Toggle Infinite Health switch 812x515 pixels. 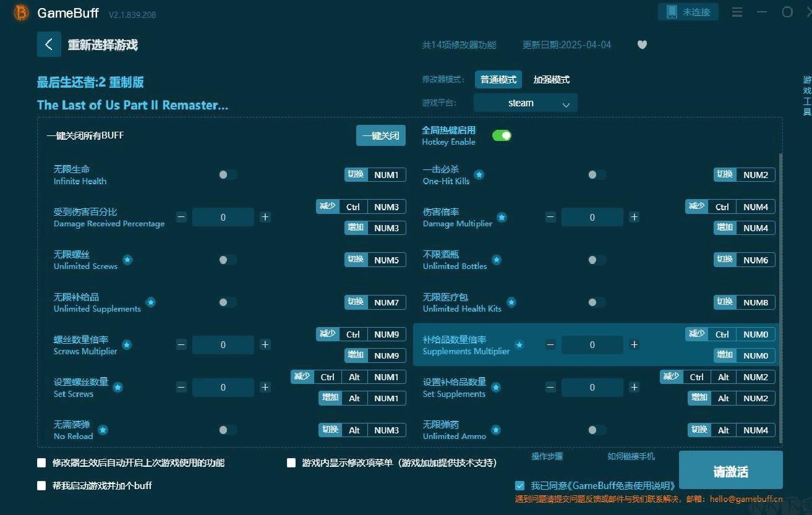[227, 175]
